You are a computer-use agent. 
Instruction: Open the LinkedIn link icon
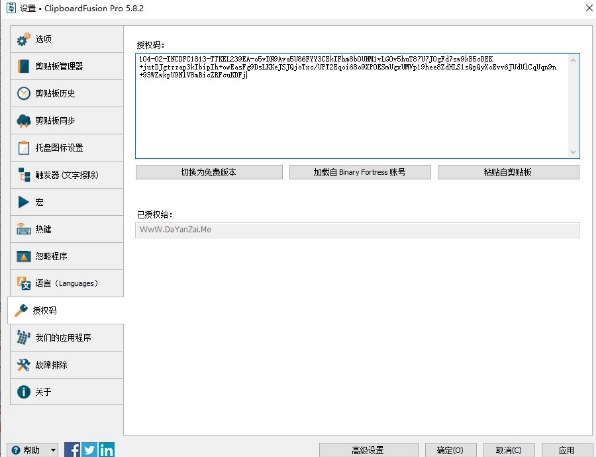106,450
